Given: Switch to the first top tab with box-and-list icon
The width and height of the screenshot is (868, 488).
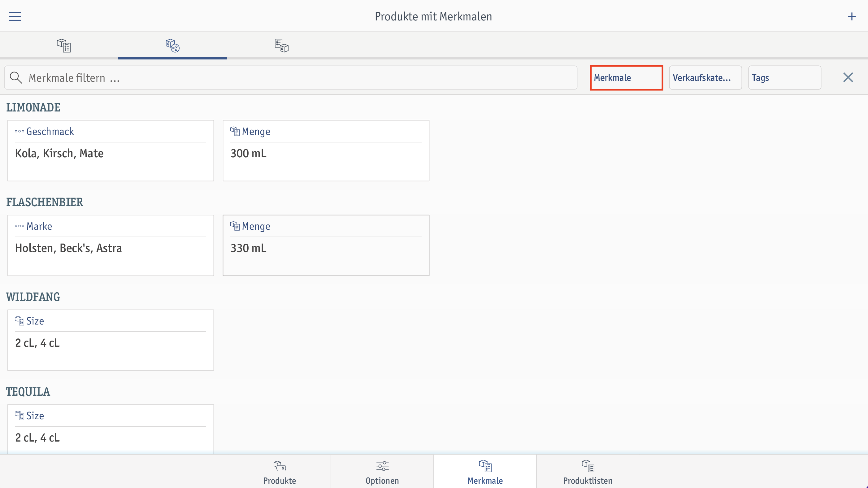Looking at the screenshot, I should point(64,45).
